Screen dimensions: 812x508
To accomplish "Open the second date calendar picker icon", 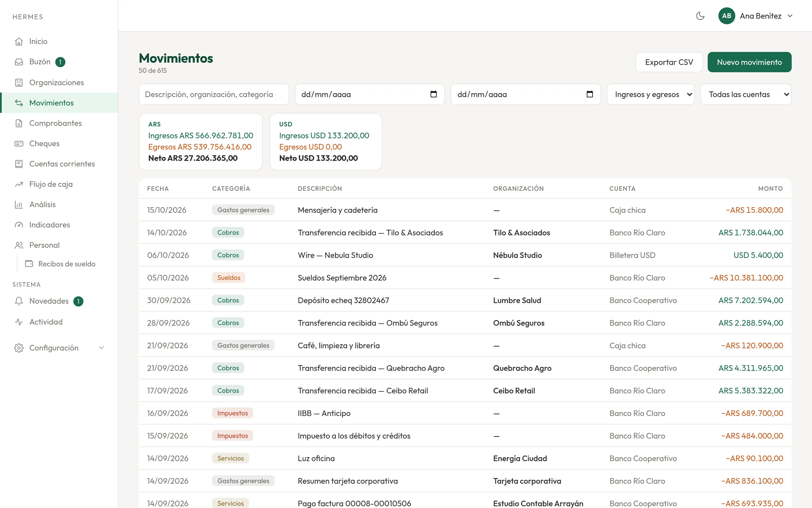I will (x=590, y=94).
